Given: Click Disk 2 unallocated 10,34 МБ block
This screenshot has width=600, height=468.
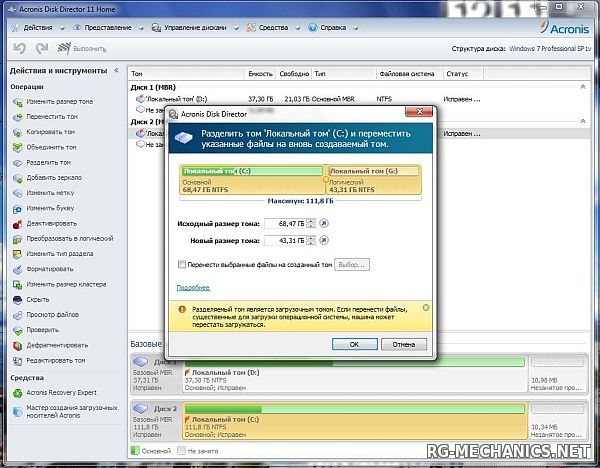Looking at the screenshot, I should click(x=558, y=420).
